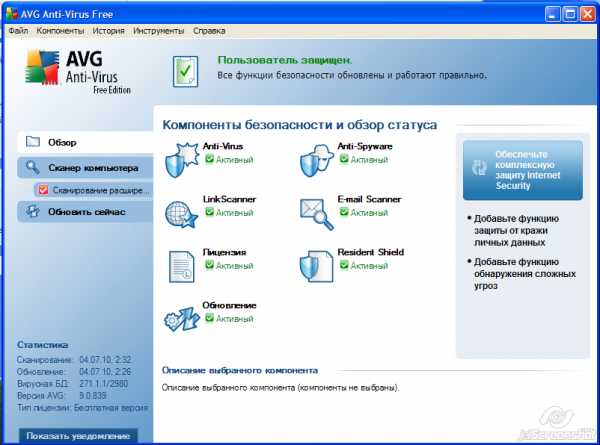The height and width of the screenshot is (445, 600).
Task: Open Сканер компьютера section
Action: (x=85, y=168)
